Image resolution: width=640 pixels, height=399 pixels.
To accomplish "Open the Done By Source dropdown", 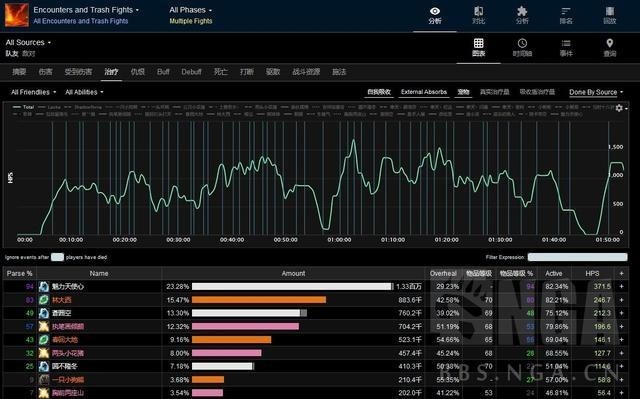I will [596, 92].
